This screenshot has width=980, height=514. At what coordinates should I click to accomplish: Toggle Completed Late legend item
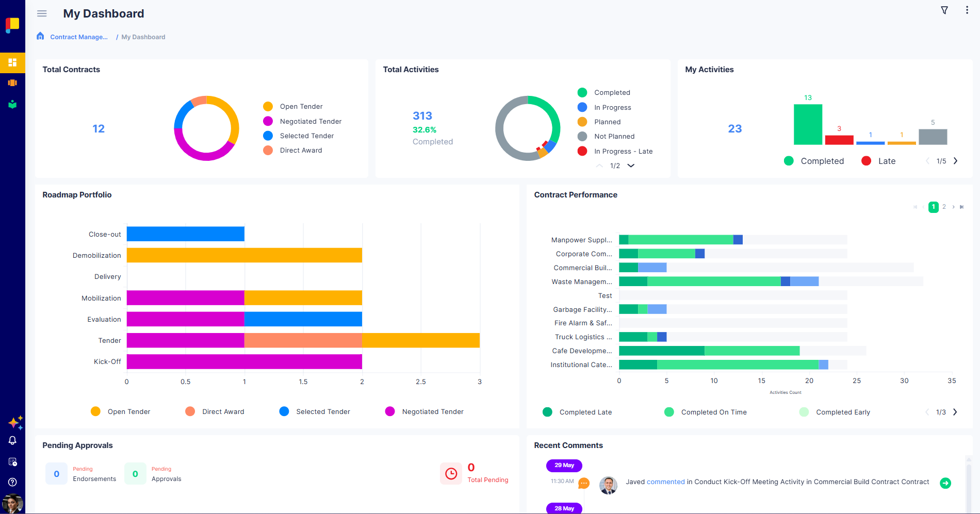click(577, 412)
